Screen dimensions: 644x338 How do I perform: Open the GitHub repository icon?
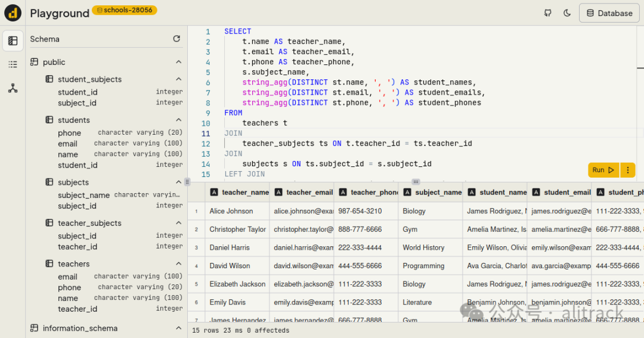[x=548, y=13]
